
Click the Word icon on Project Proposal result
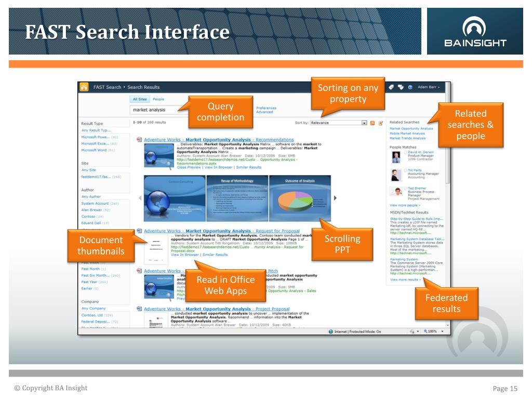coord(139,309)
